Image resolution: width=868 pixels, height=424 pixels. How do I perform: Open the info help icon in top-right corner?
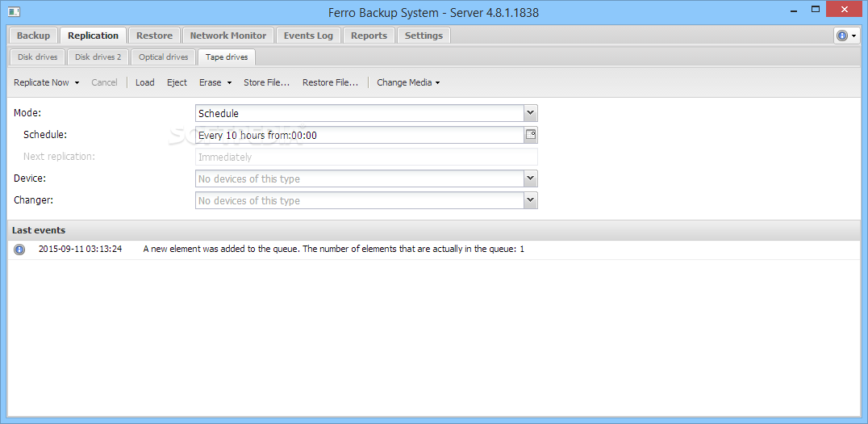[x=842, y=36]
